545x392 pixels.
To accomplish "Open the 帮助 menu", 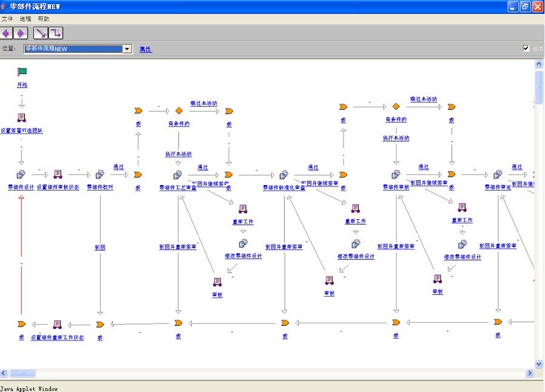I will 44,19.
